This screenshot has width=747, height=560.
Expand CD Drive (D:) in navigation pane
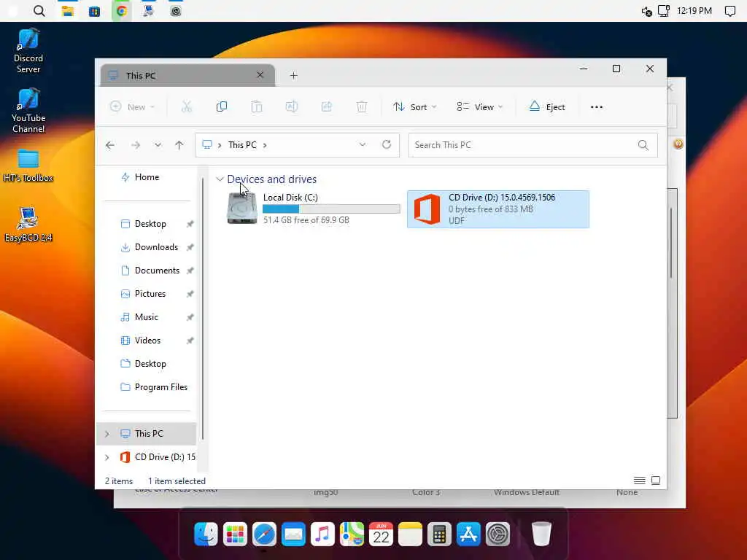(x=107, y=457)
